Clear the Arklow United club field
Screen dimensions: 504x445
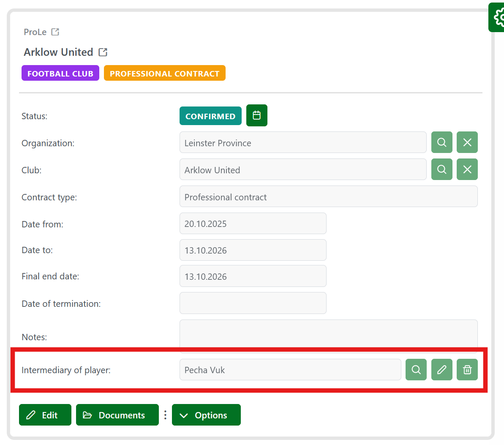(467, 169)
